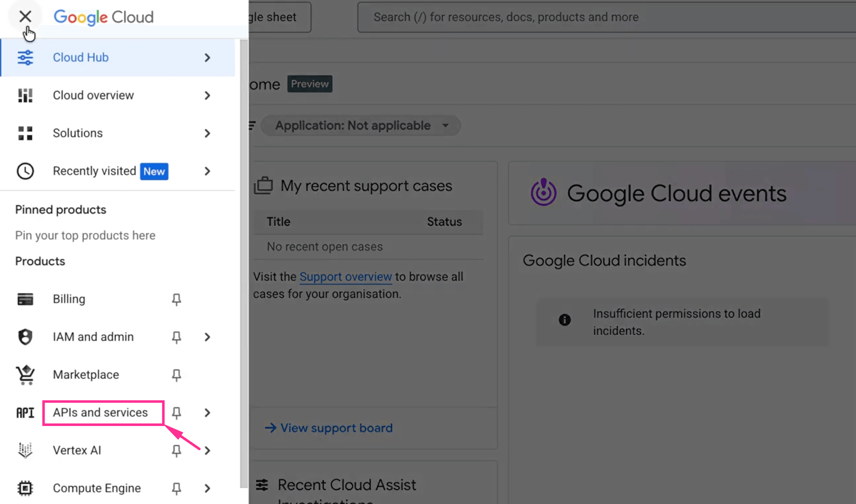856x504 pixels.
Task: Click the Compute Engine chip icon
Action: pyautogui.click(x=25, y=488)
